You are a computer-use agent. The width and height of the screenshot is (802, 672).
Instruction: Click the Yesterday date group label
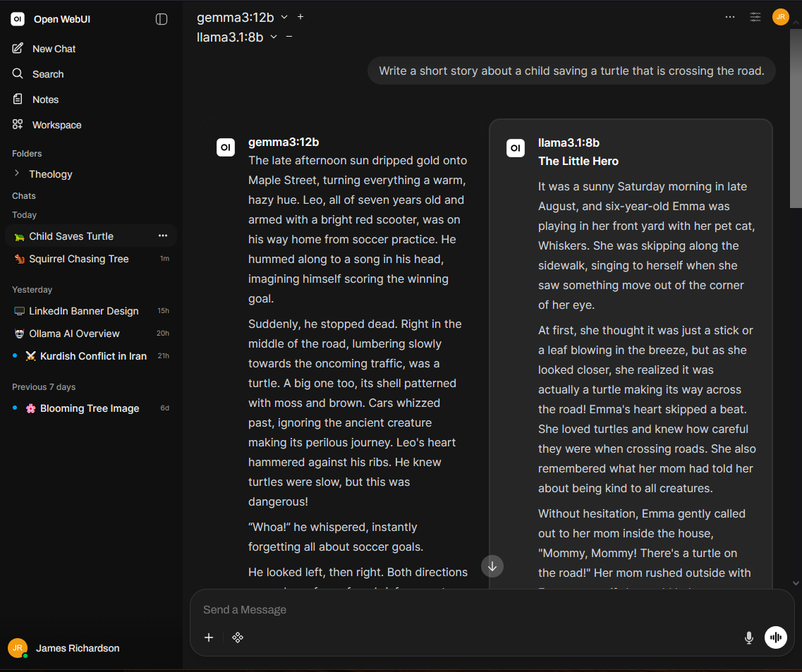32,290
